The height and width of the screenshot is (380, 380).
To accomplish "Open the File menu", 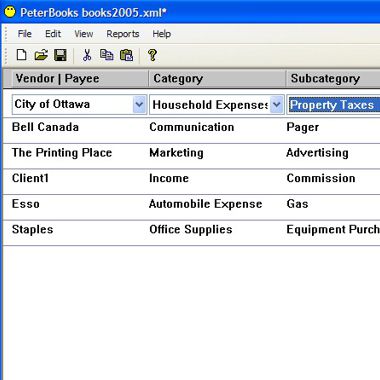I will point(25,34).
